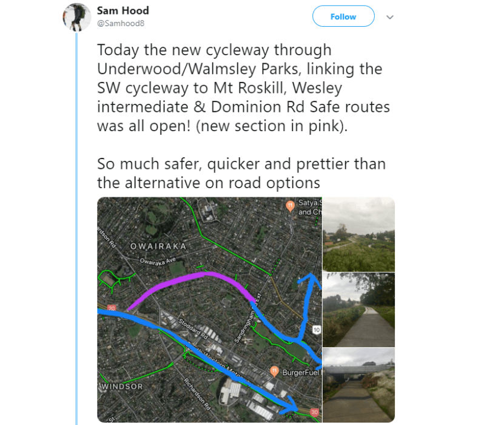The height and width of the screenshot is (425, 504).
Task: Click the route 10 highway shield
Action: pos(317,330)
